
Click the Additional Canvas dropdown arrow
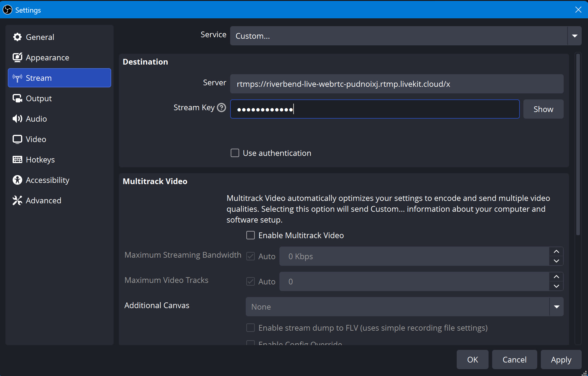tap(556, 307)
